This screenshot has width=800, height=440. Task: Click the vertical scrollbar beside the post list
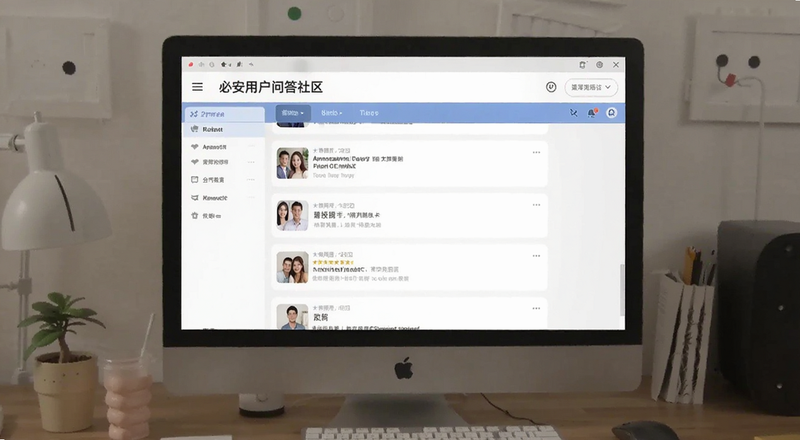pos(622,289)
